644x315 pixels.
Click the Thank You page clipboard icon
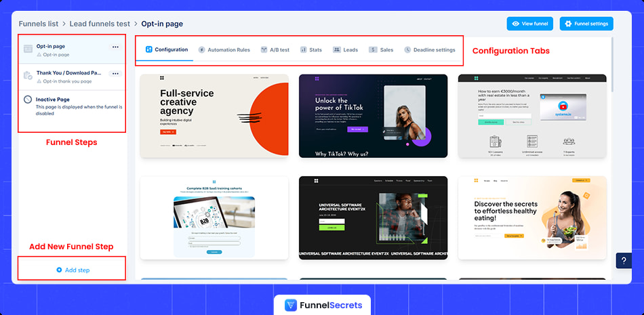click(28, 75)
